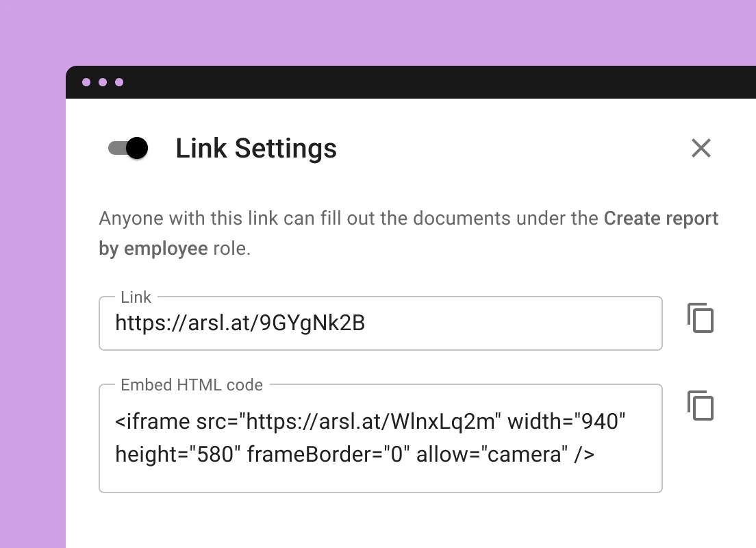This screenshot has height=548, width=756.
Task: Click the width="940" attribute text
Action: pyautogui.click(x=566, y=422)
